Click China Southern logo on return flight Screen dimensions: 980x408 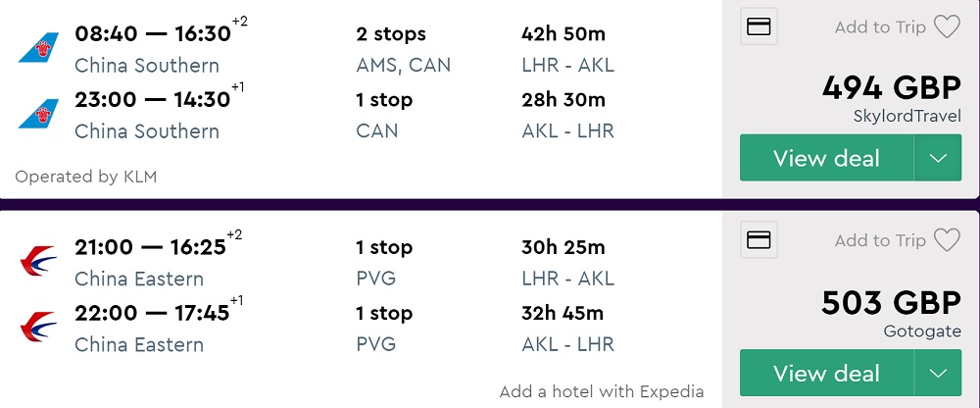38,114
